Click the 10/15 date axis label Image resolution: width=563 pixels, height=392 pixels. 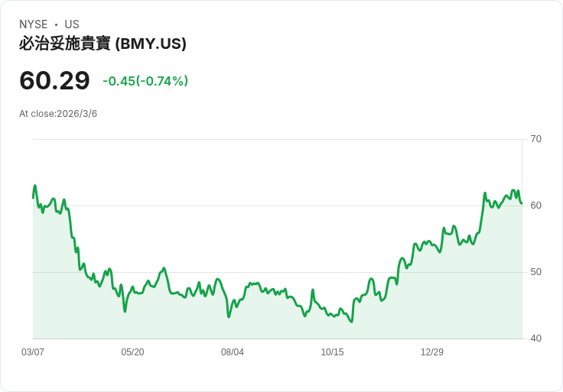tap(332, 352)
